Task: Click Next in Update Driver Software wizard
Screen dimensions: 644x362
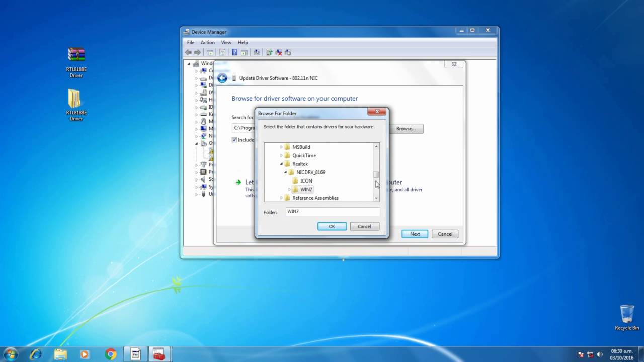Action: point(415,234)
